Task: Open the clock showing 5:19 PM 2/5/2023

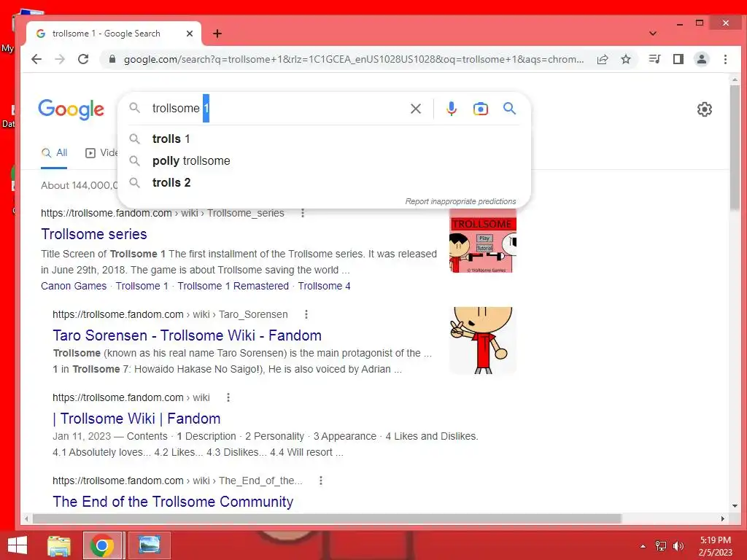Action: [x=716, y=546]
